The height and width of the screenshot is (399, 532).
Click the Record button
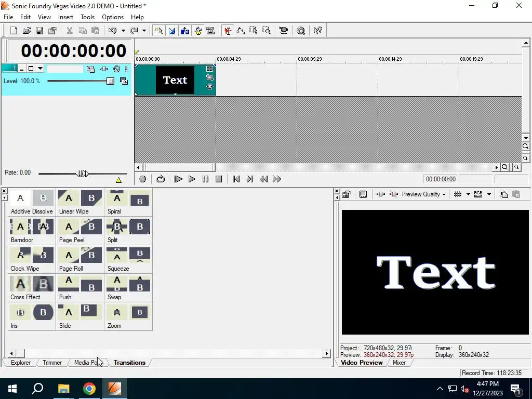click(142, 179)
